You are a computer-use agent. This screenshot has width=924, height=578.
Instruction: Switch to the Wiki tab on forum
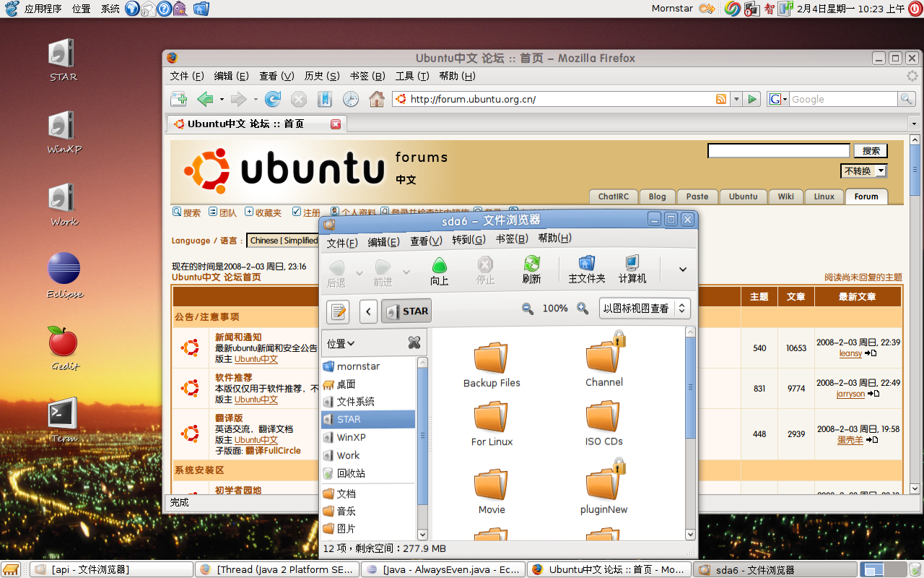coord(785,197)
